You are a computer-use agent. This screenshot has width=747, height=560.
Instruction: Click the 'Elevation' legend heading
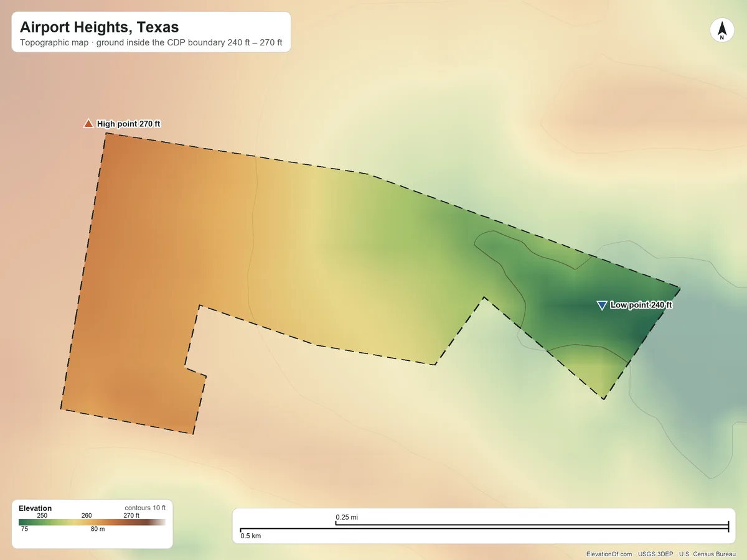point(35,508)
